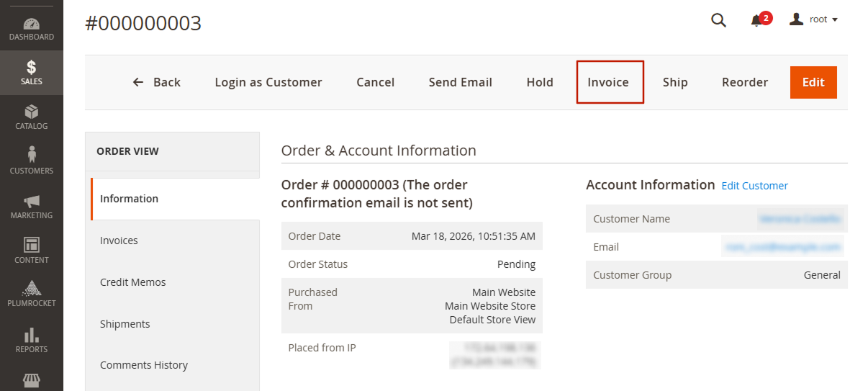The width and height of the screenshot is (868, 391).
Task: Click the Ship button
Action: pyautogui.click(x=675, y=82)
